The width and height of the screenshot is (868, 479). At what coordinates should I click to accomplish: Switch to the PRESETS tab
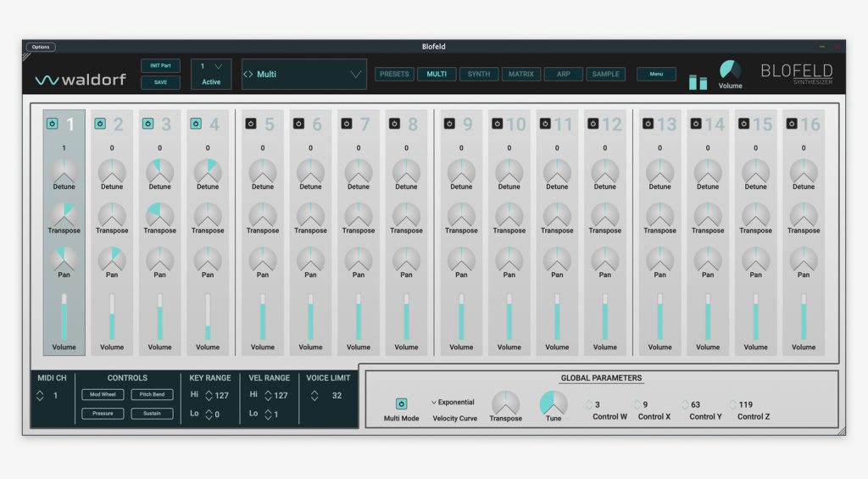[394, 75]
